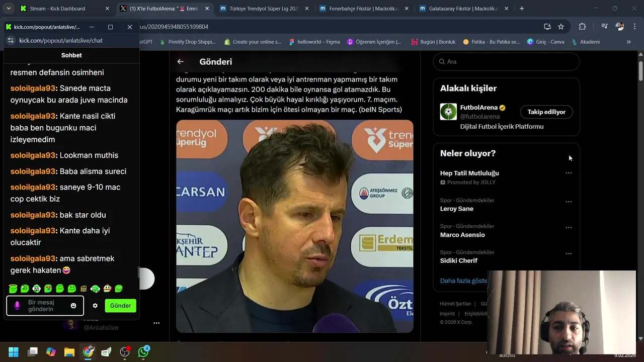Click Daha fazla göster link
The height and width of the screenshot is (362, 644).
tap(463, 281)
